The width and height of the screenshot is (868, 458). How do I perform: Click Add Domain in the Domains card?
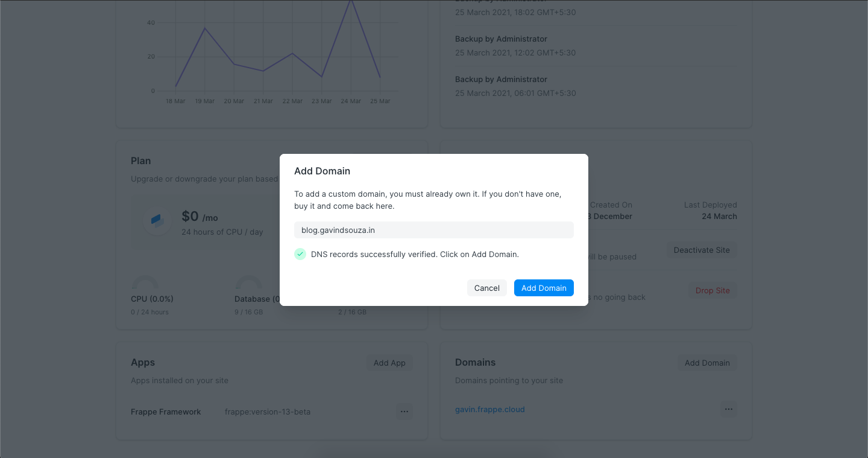(x=707, y=363)
